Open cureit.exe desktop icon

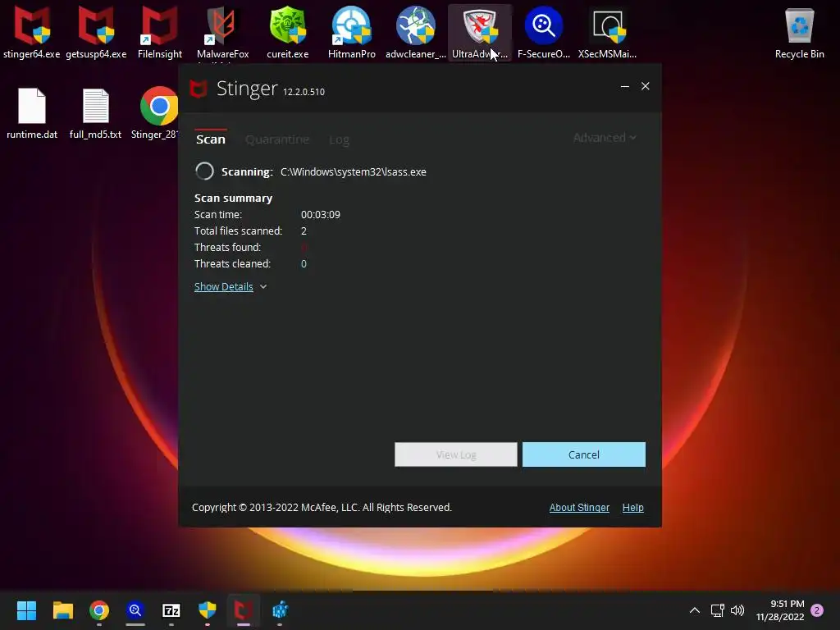pyautogui.click(x=288, y=32)
